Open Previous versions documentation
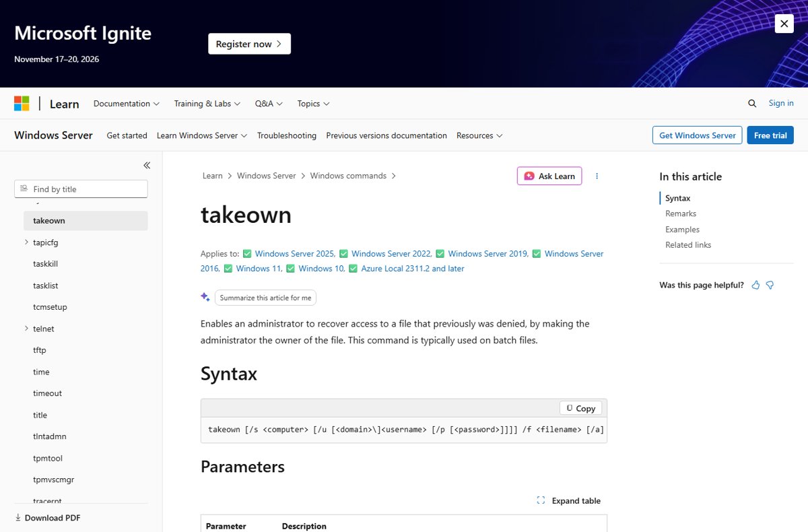Viewport: 808px width, 532px height. tap(386, 135)
